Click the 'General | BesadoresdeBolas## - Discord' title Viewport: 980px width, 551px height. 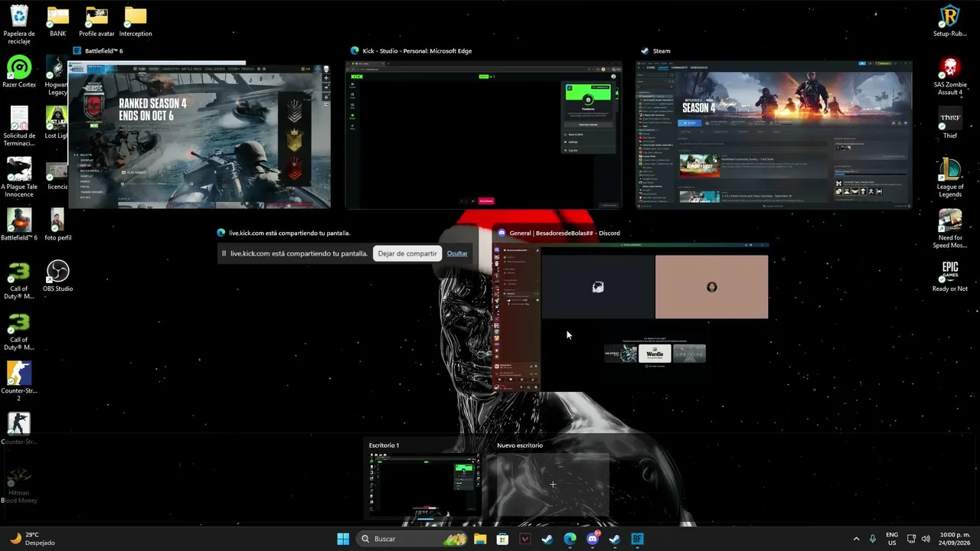pos(564,233)
